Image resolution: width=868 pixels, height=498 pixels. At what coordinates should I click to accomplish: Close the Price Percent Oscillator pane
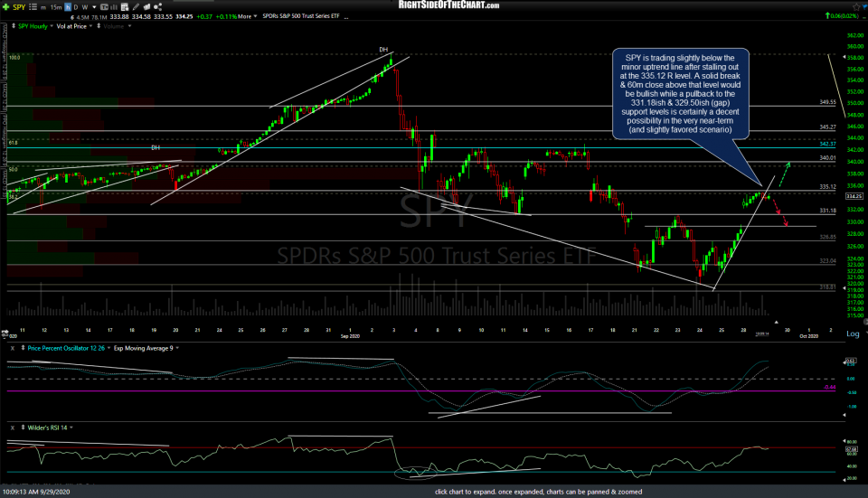(12, 348)
